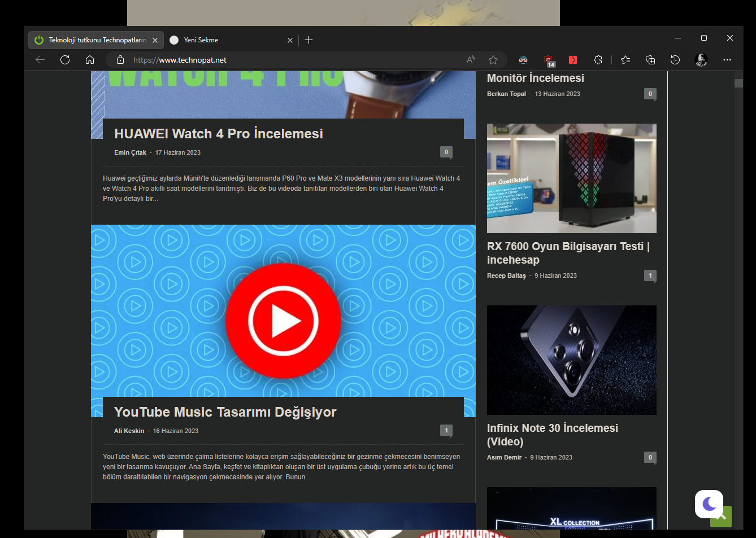Image resolution: width=756 pixels, height=538 pixels.
Task: Open the browser profile avatar
Action: pyautogui.click(x=701, y=60)
